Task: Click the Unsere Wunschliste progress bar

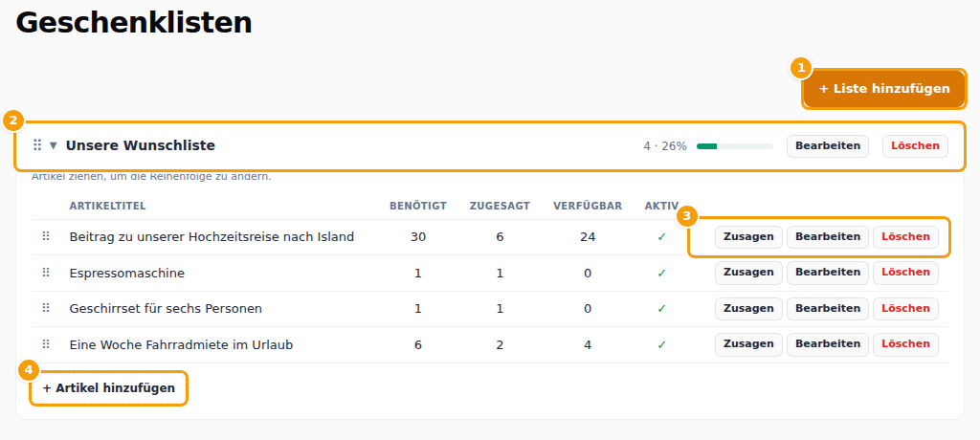Action: pos(735,146)
